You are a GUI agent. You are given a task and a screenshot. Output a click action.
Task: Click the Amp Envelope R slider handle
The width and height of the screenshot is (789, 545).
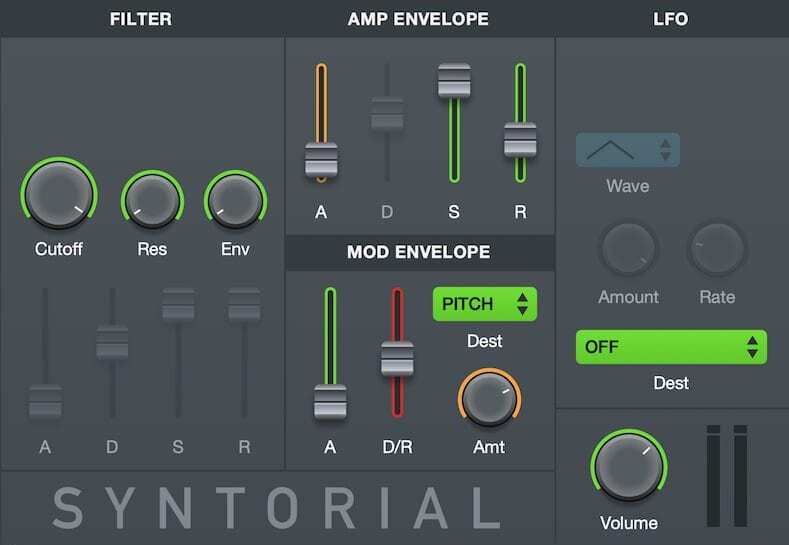click(x=520, y=139)
